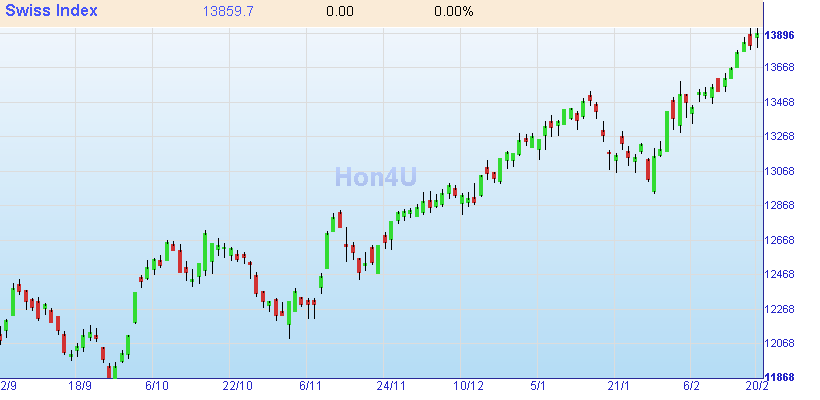This screenshot has width=820, height=400.
Task: Select the 6/10 date marker
Action: coord(157,386)
